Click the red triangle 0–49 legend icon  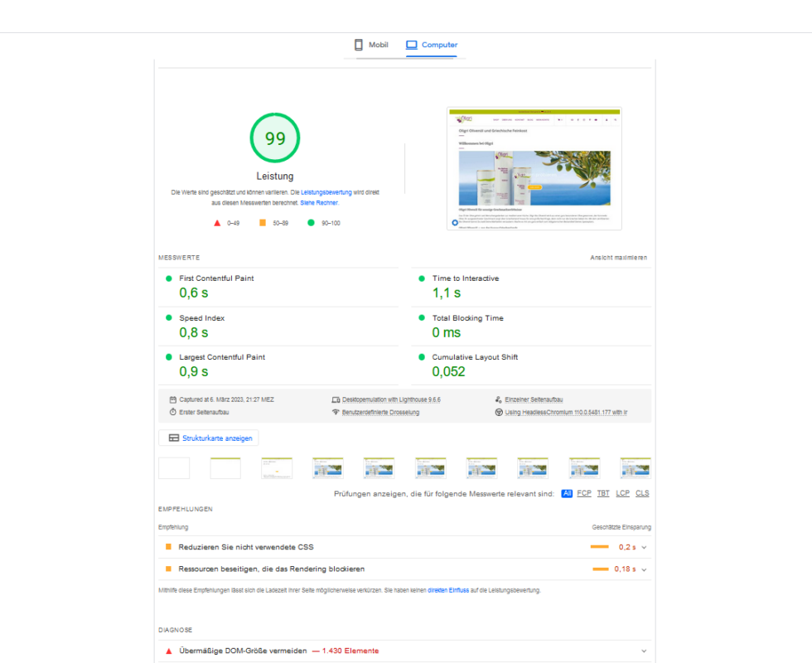[217, 223]
